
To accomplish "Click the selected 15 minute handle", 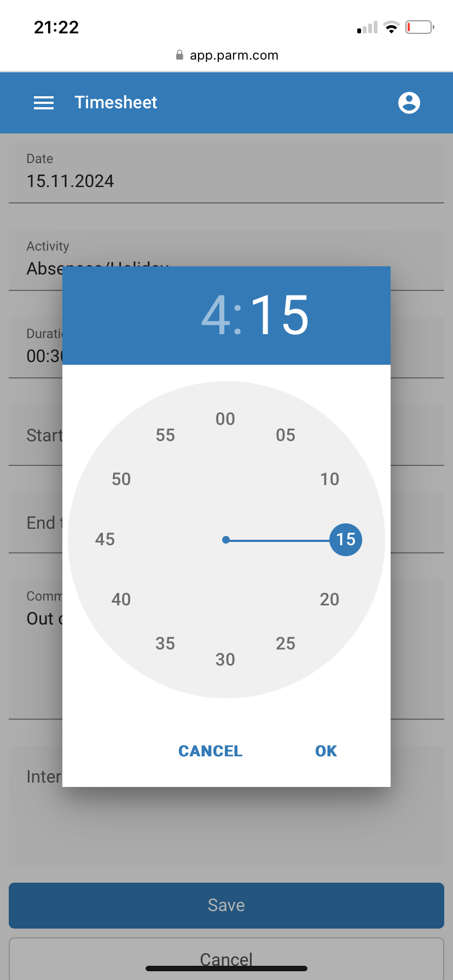I will pyautogui.click(x=346, y=540).
